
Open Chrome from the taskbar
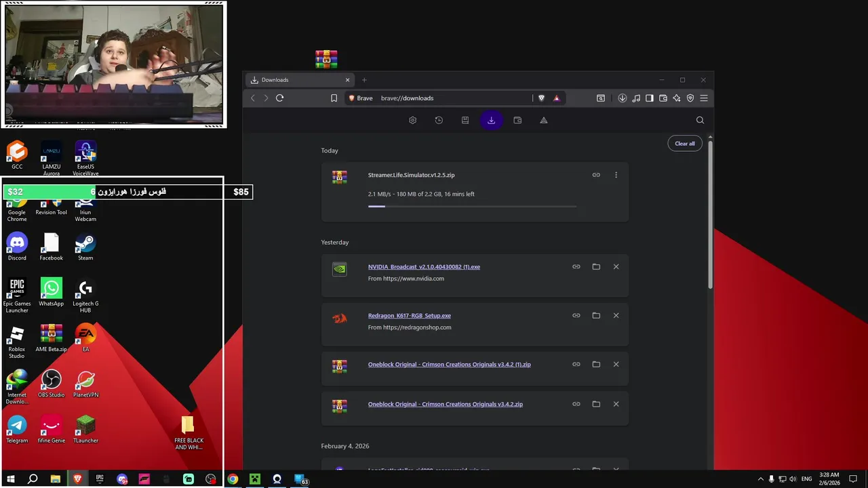[233, 479]
